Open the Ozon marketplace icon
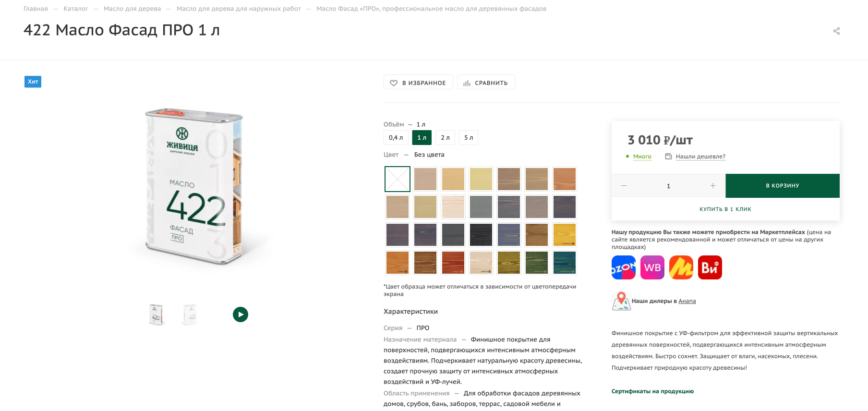 623,267
